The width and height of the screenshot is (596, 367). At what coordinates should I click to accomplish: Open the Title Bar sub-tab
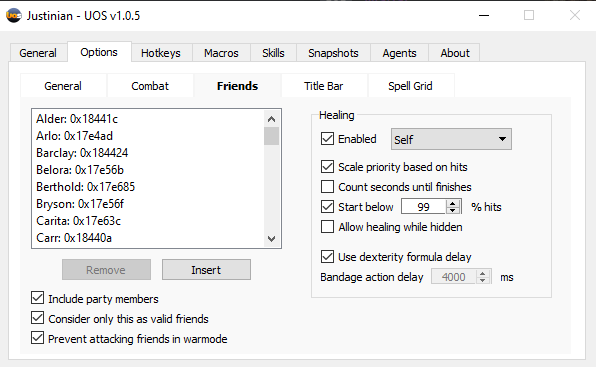[x=323, y=86]
